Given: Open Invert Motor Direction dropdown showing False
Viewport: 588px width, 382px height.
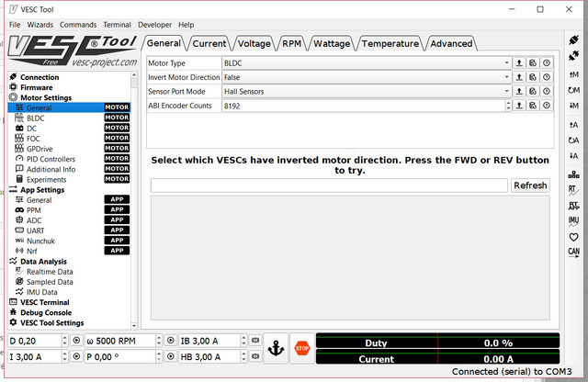Looking at the screenshot, I should (367, 77).
